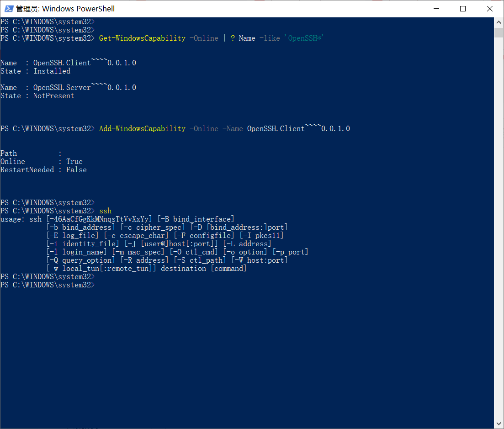Click the yellow ssh command text

tap(105, 211)
